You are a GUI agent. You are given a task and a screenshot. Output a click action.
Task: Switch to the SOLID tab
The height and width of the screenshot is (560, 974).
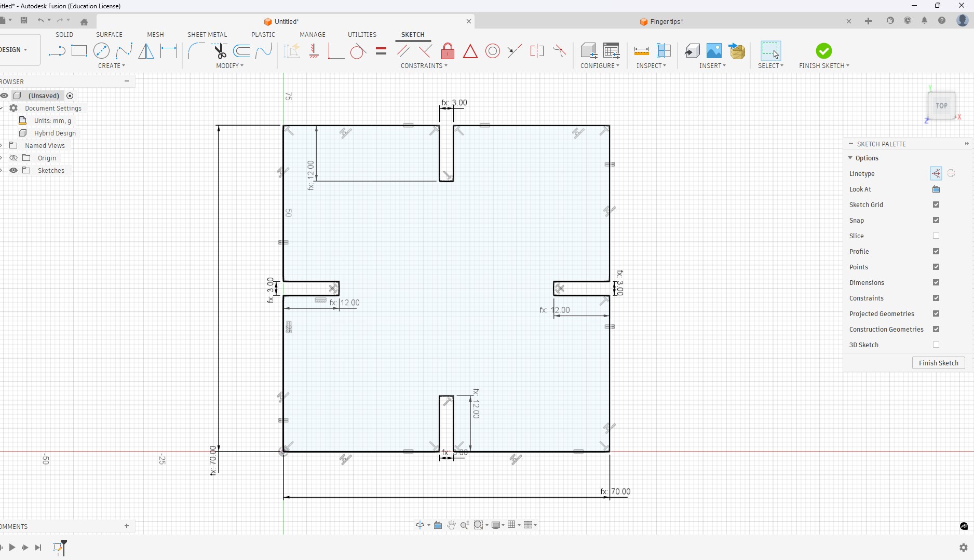(x=64, y=35)
